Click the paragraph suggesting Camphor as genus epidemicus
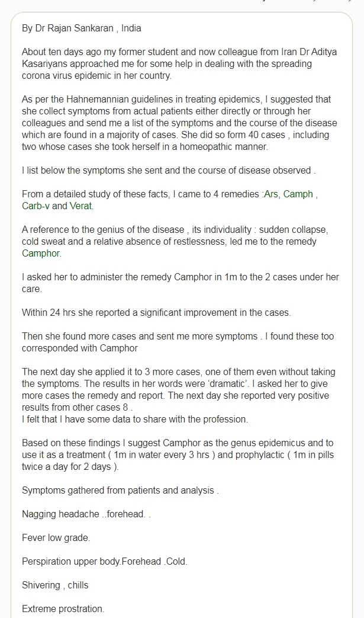The height and width of the screenshot is (618, 364). pos(178,455)
